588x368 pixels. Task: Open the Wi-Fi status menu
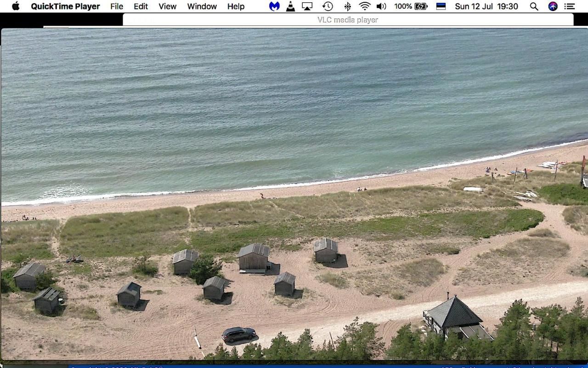tap(365, 6)
